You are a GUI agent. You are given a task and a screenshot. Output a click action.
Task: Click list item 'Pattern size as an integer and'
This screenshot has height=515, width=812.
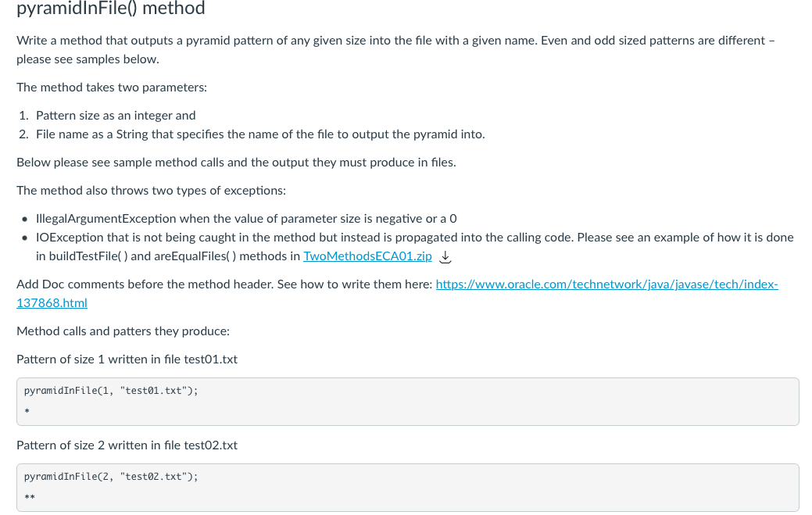(116, 116)
